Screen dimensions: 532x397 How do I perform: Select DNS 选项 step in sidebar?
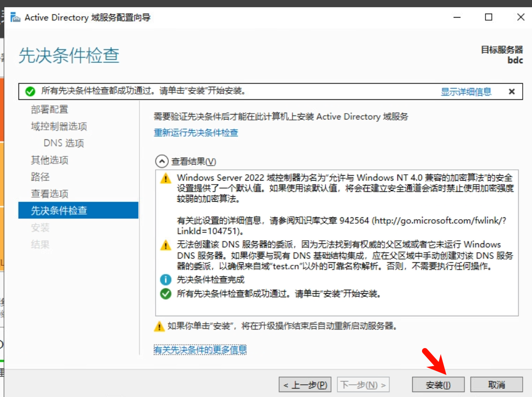pos(64,143)
